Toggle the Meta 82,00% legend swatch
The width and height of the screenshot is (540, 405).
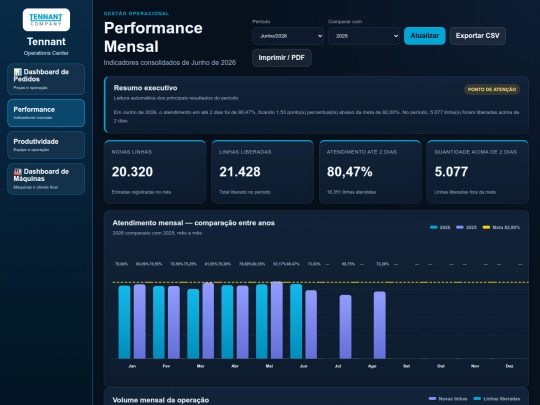coord(486,227)
